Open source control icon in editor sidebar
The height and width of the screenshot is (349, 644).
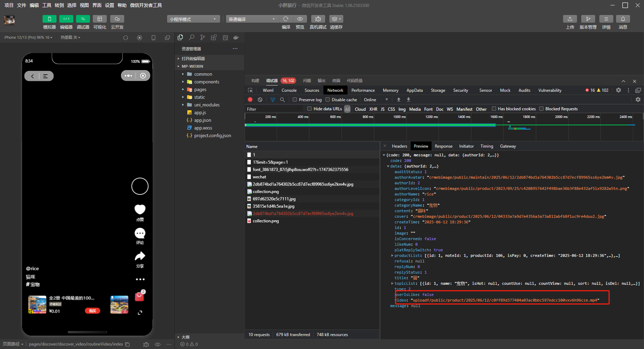(x=203, y=37)
